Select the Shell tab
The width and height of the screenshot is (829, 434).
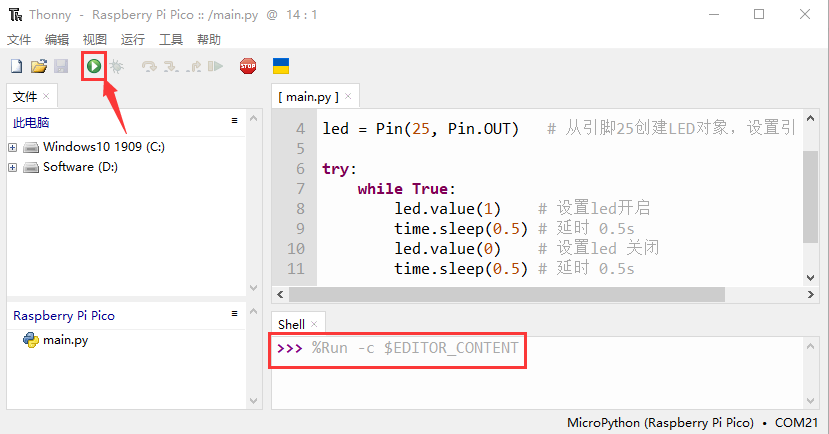pyautogui.click(x=291, y=325)
